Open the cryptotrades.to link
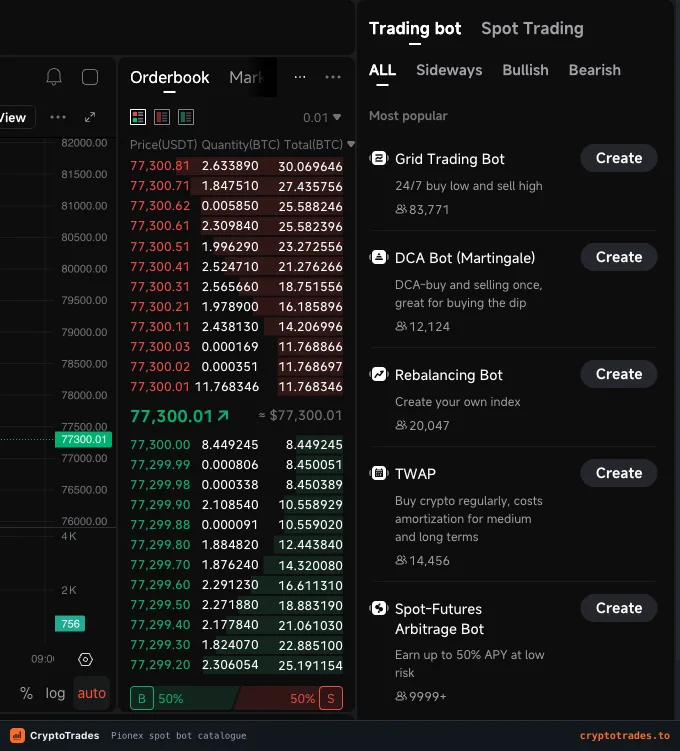680x751 pixels. (624, 736)
